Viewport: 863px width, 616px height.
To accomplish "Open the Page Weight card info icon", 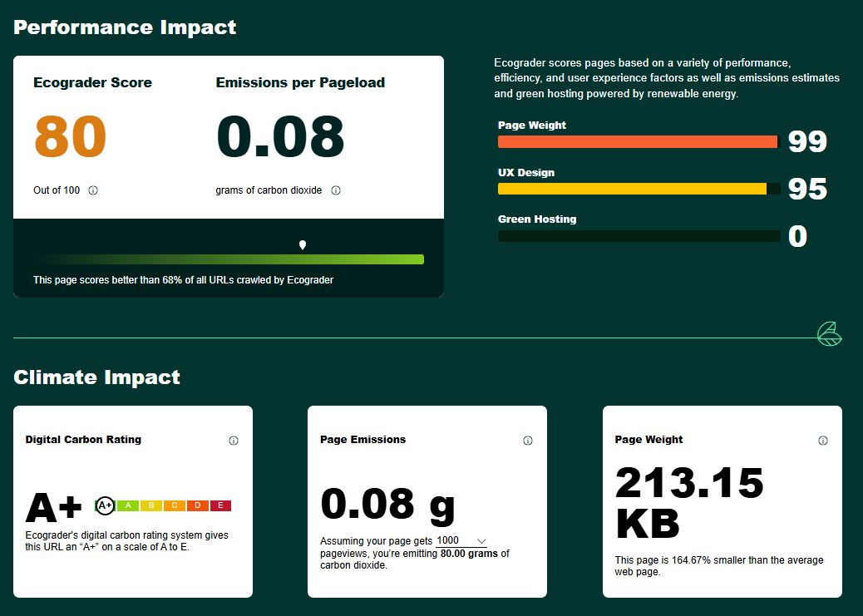I will [823, 441].
